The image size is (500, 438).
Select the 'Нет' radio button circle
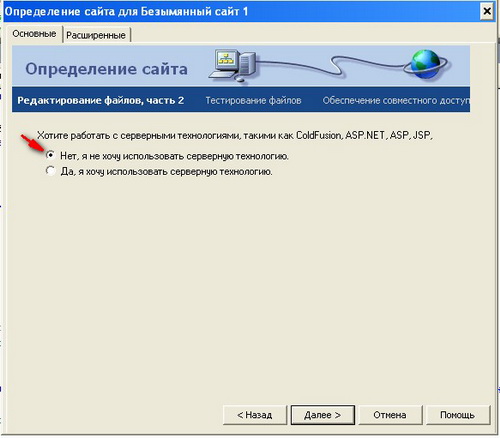click(50, 155)
